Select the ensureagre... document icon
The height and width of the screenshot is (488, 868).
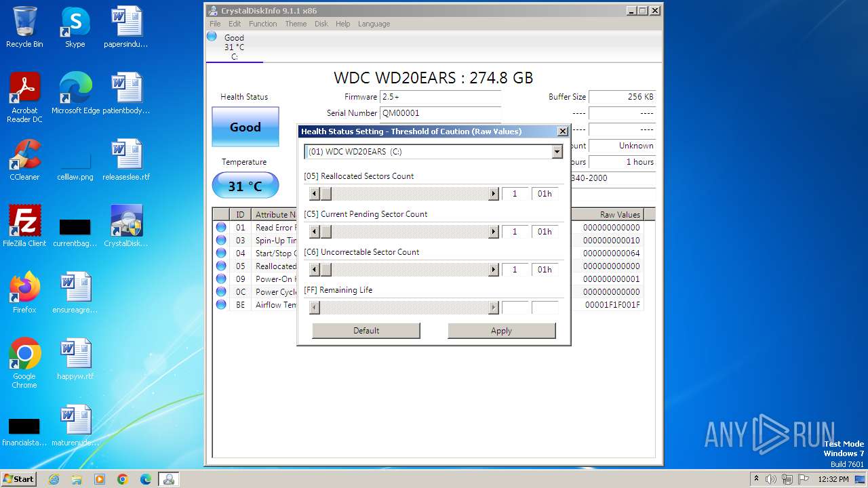[x=75, y=293]
